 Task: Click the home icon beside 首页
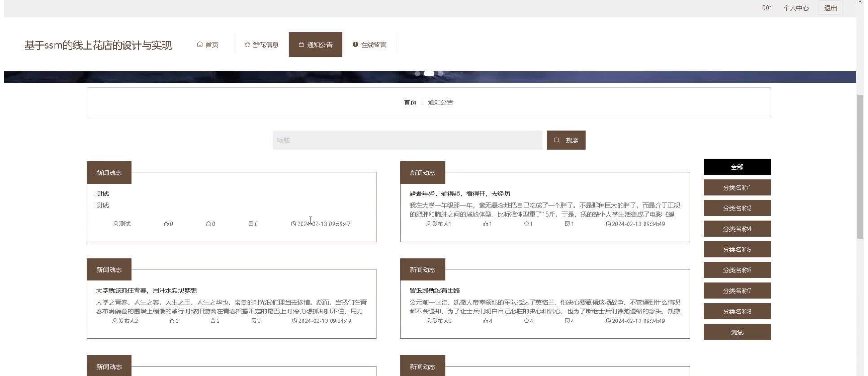pyautogui.click(x=200, y=45)
